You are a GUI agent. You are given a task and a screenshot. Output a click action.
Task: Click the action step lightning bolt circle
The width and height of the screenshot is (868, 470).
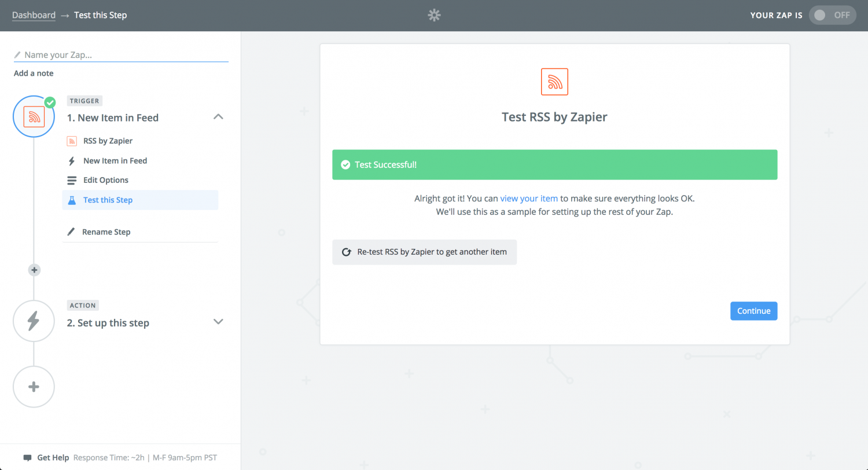(x=34, y=321)
